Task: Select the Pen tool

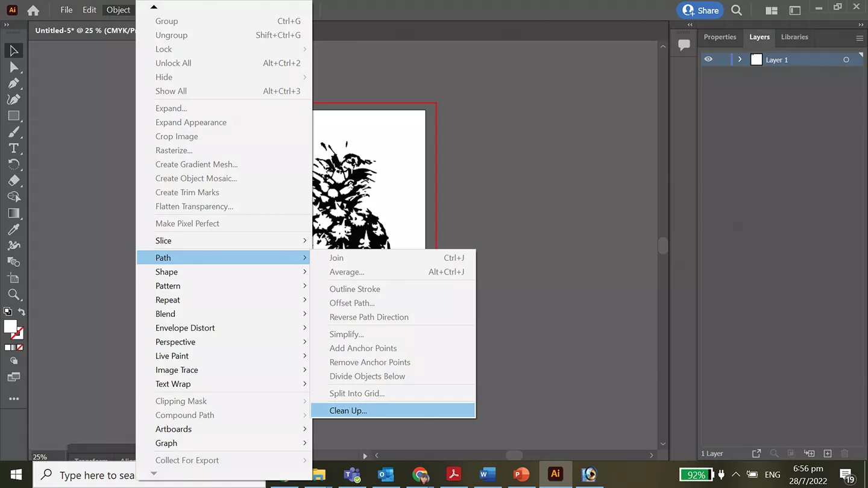Action: (x=14, y=83)
